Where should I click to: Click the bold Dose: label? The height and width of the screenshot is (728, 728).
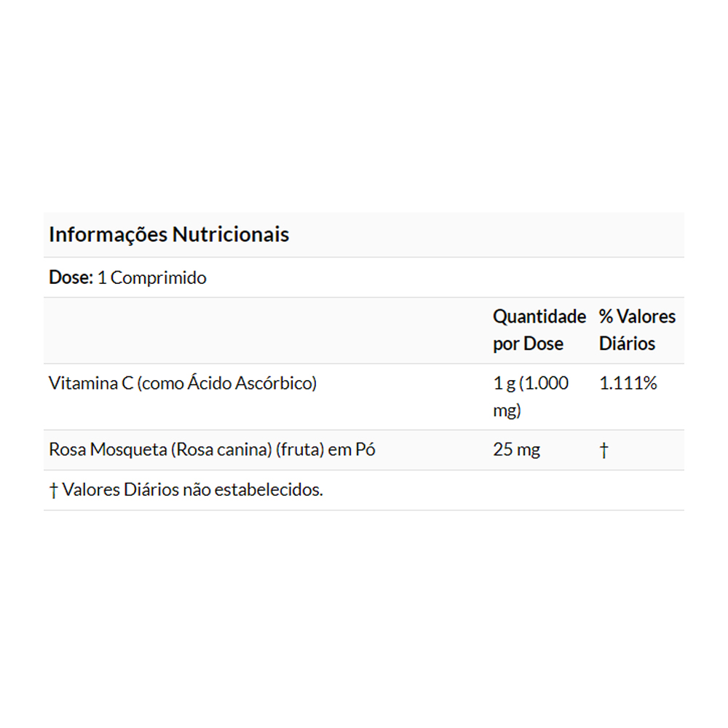[x=71, y=277]
